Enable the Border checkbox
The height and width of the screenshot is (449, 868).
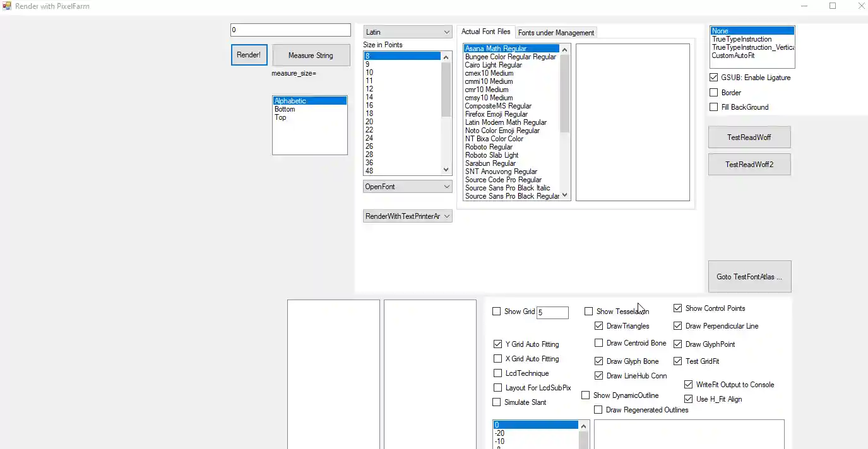(x=714, y=93)
